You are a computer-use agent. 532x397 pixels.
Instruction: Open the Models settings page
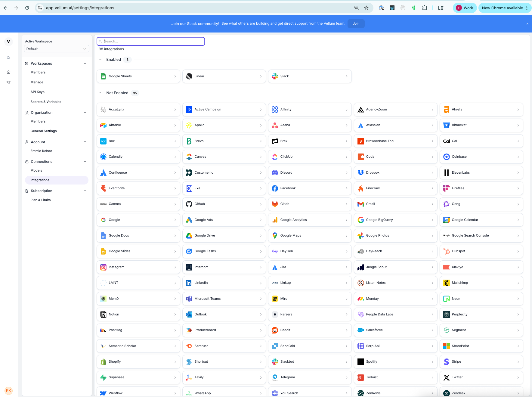(x=36, y=170)
